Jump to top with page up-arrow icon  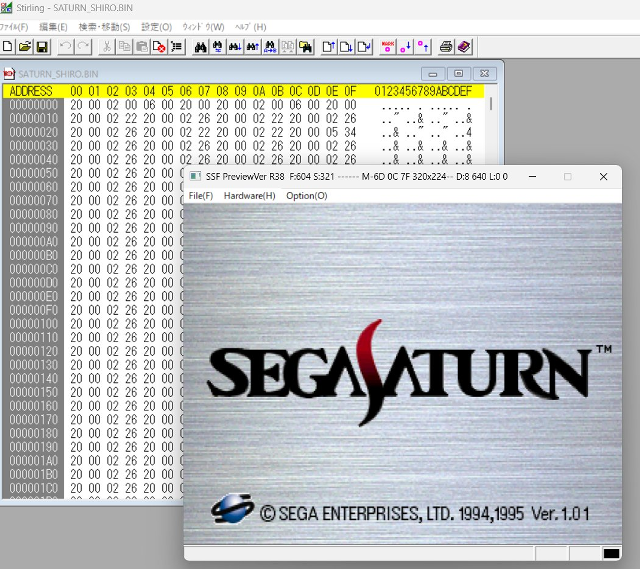coord(329,47)
